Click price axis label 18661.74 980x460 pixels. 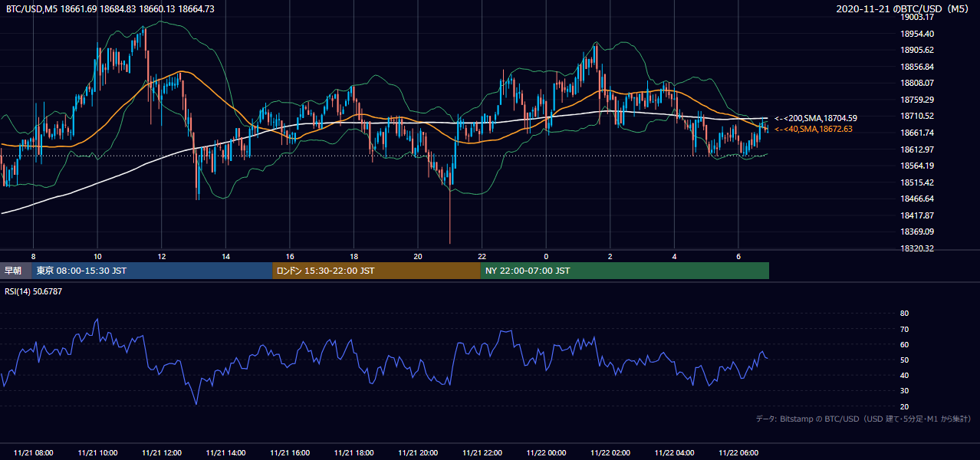point(917,133)
